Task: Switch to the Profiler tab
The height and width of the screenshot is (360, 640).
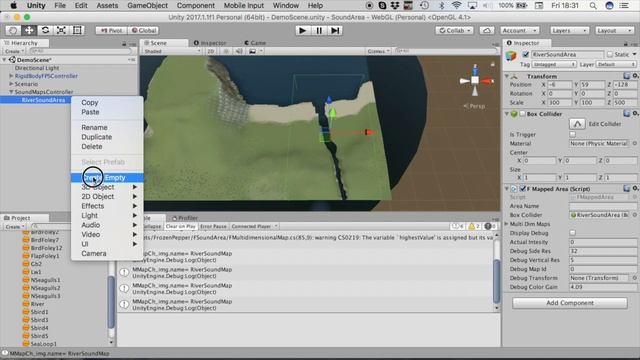Action: tap(185, 218)
